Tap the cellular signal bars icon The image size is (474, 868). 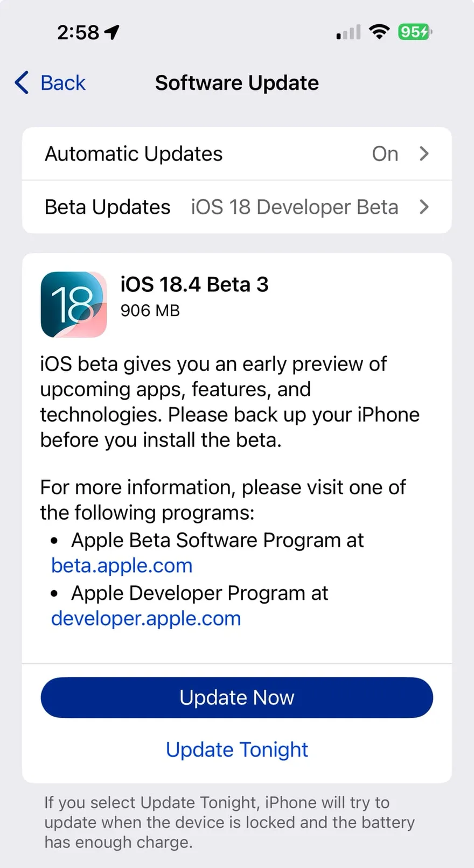point(347,32)
